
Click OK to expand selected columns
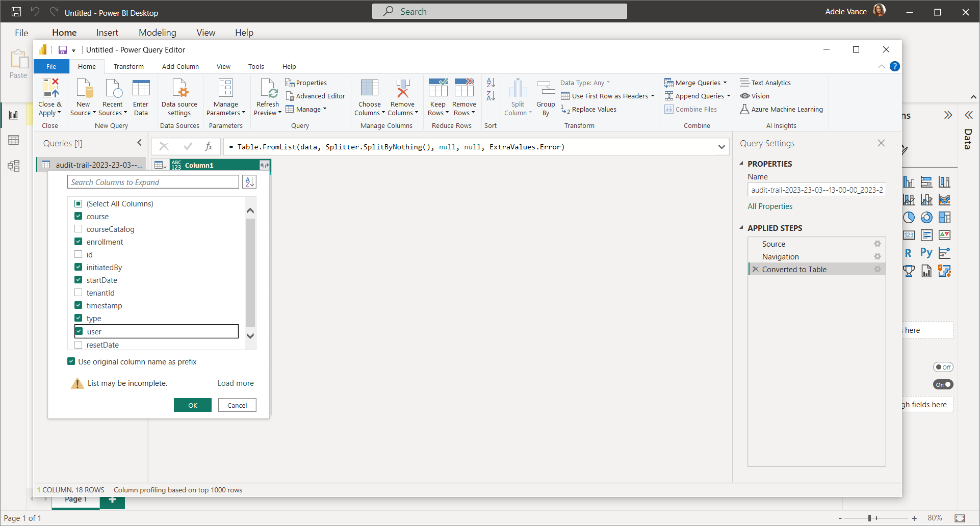[192, 405]
